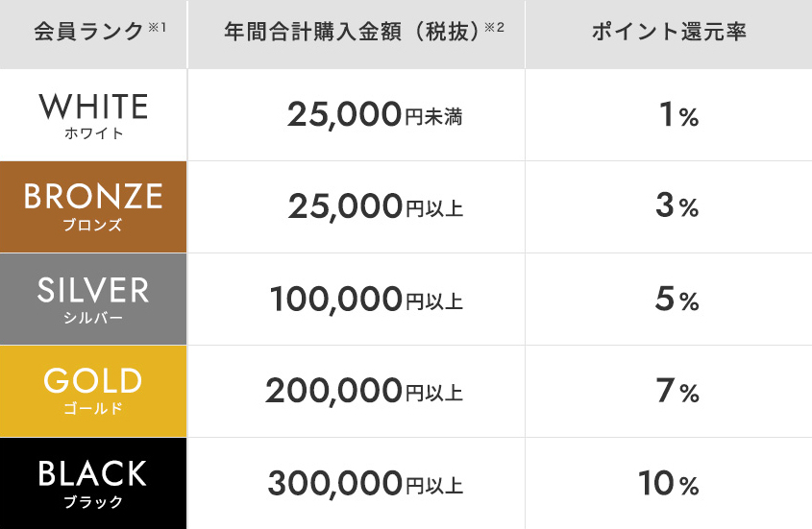Click the ※2 footnote marker
Viewport: 812px width, 529px height.
tap(495, 27)
